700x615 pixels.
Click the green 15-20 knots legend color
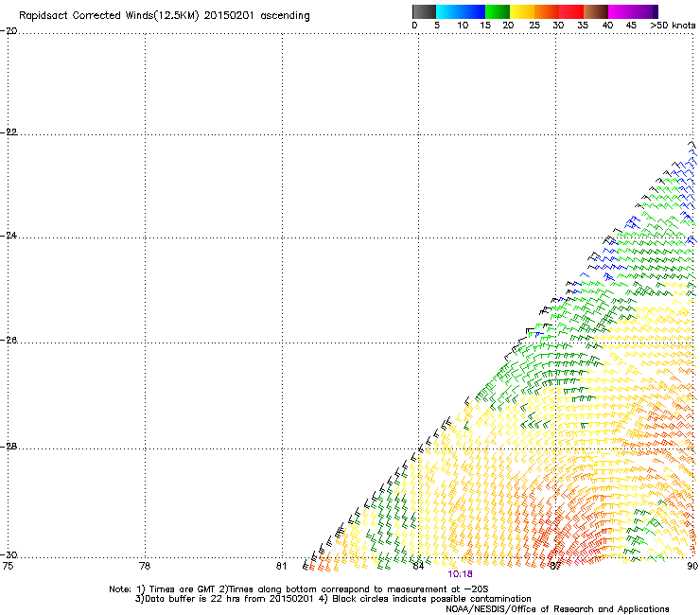498,11
